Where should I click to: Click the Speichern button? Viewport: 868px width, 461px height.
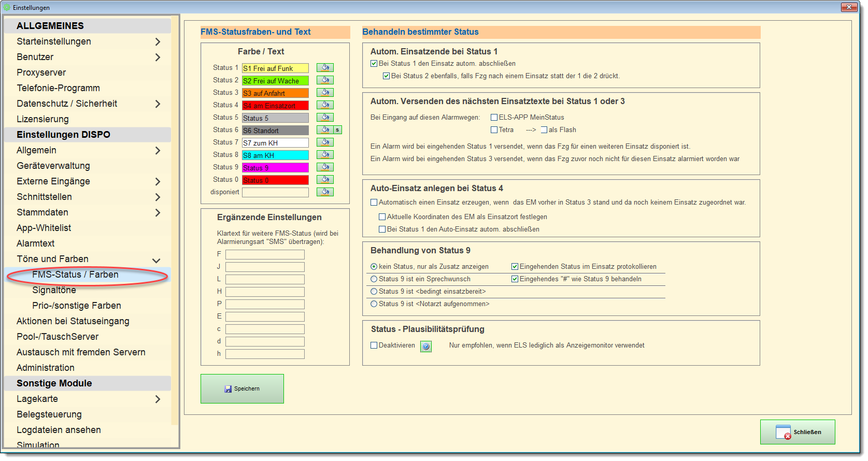(x=242, y=389)
